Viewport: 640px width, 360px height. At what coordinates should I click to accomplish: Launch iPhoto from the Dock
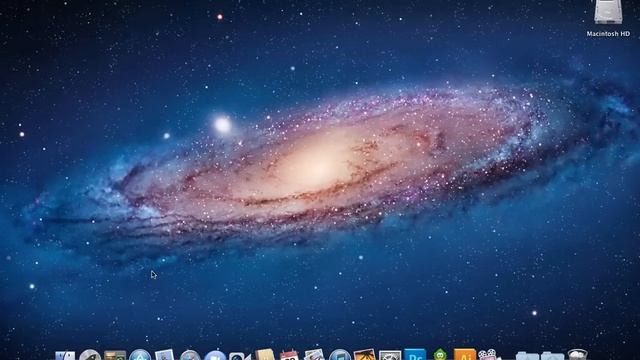tap(364, 354)
